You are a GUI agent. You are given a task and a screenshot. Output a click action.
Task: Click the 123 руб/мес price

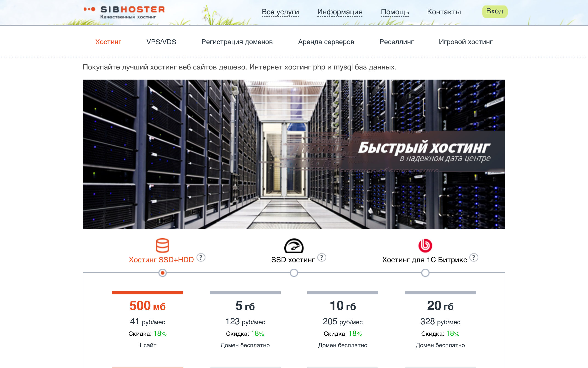click(245, 322)
